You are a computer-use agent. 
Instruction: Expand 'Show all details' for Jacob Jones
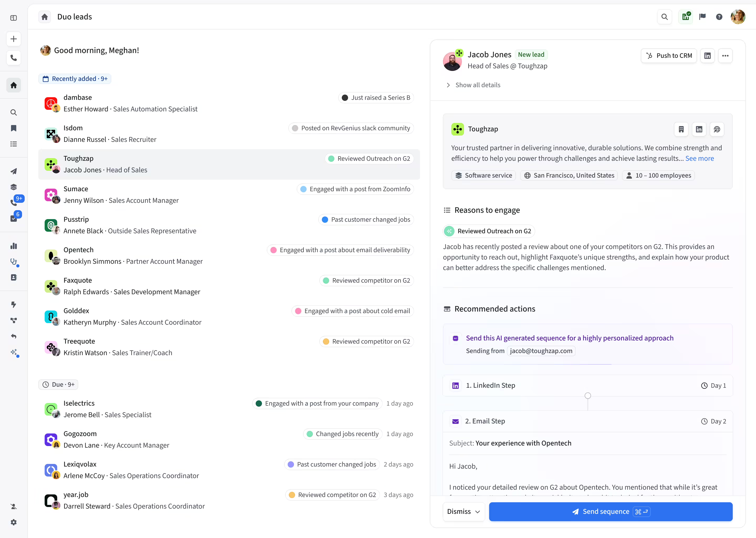[x=478, y=85]
